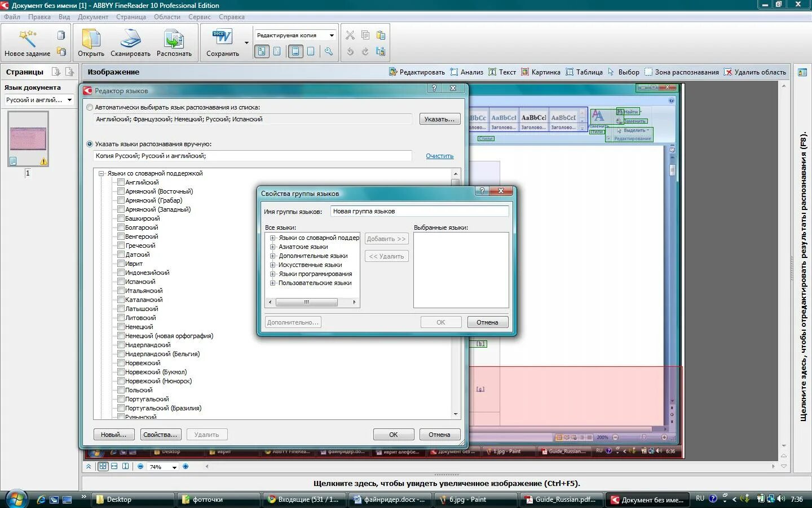Click the redo arrow icon
The width and height of the screenshot is (812, 508).
click(365, 51)
